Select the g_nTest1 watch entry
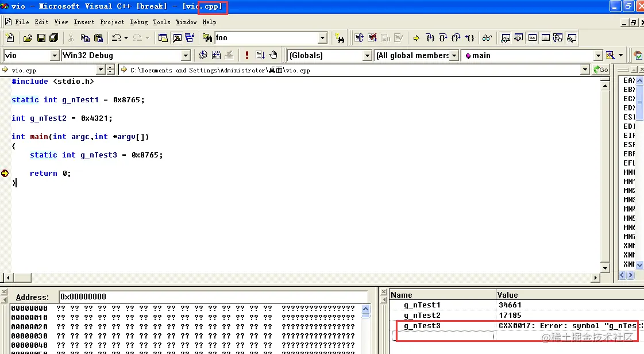Screen dimensions: 644x354 point(422,305)
